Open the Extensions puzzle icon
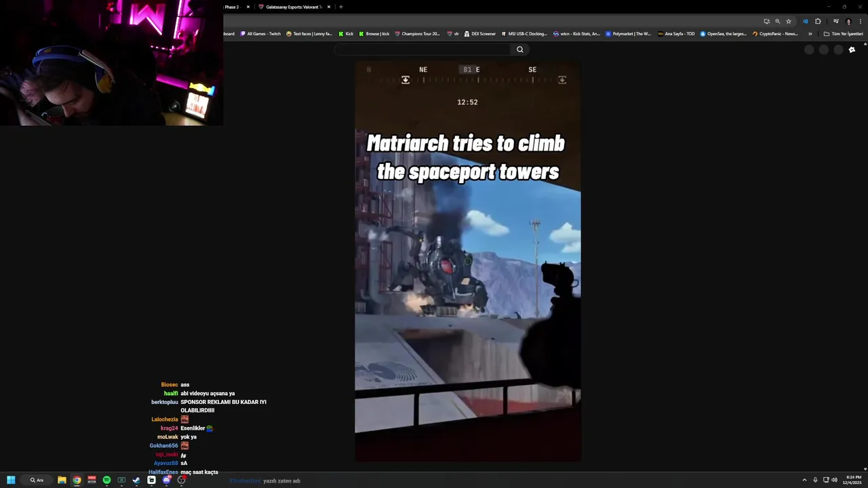 pyautogui.click(x=818, y=21)
